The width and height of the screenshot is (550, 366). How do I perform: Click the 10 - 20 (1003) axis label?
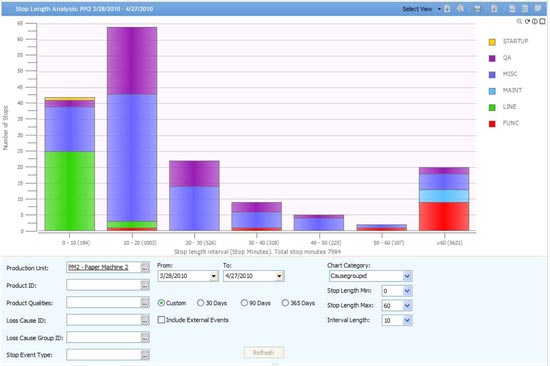tap(140, 243)
